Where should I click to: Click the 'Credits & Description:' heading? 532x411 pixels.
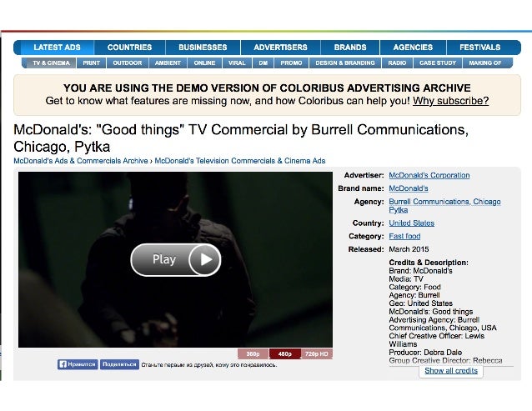[429, 263]
